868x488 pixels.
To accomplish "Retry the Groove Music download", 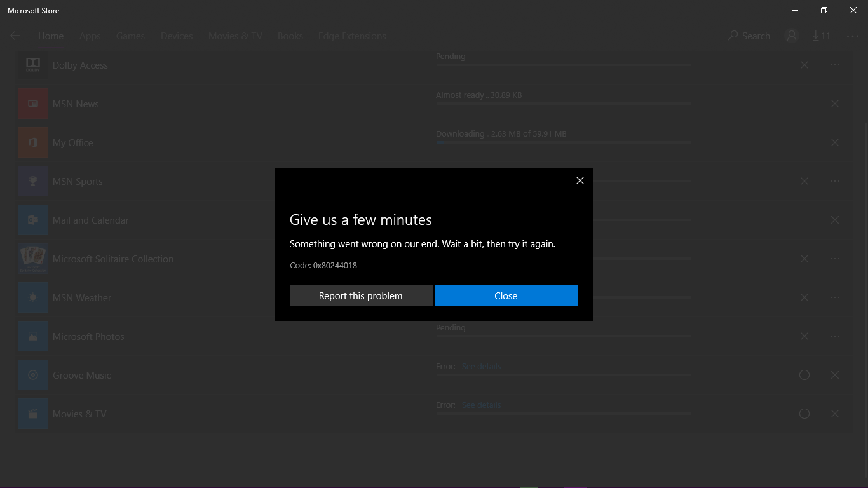I will 804,375.
